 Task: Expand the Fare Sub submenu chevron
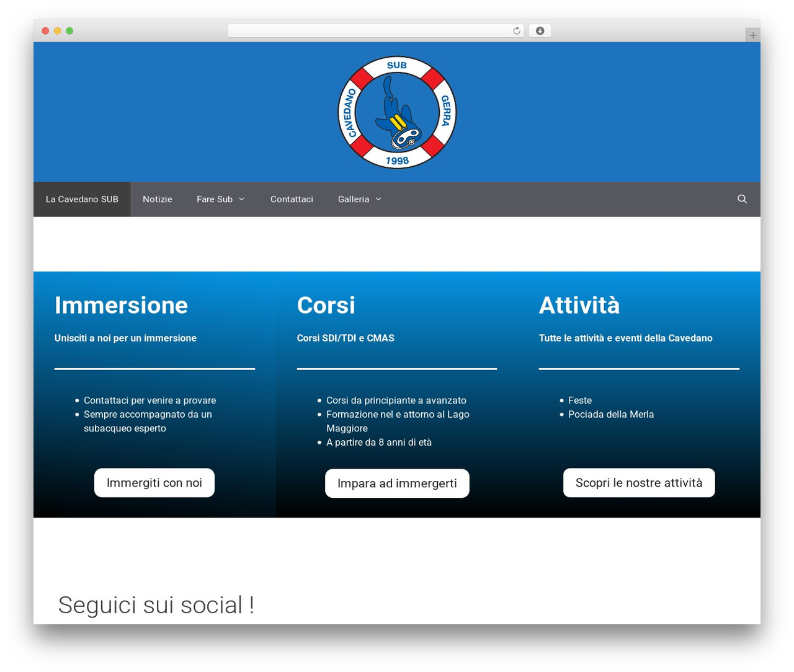tap(242, 199)
